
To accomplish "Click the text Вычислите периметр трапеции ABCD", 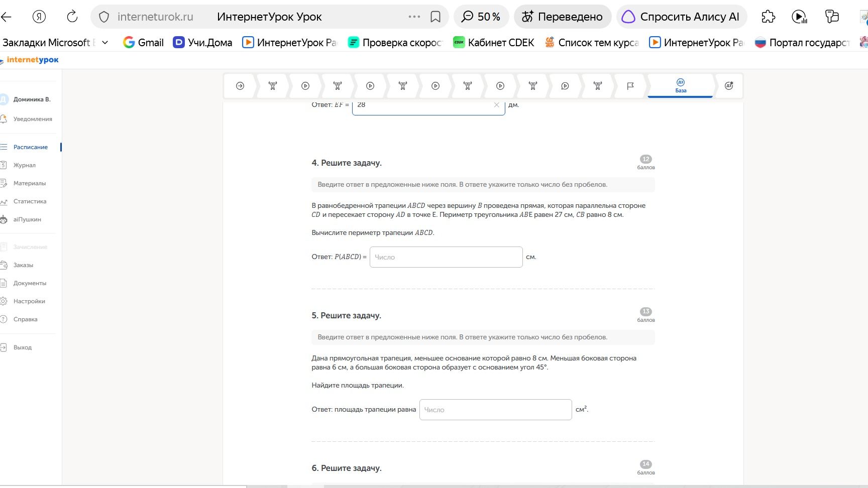I will [373, 233].
